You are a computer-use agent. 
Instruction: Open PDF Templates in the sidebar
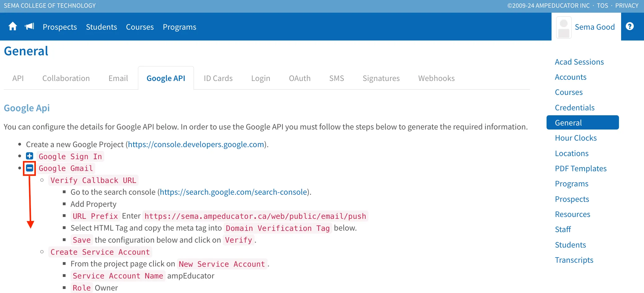tap(581, 168)
